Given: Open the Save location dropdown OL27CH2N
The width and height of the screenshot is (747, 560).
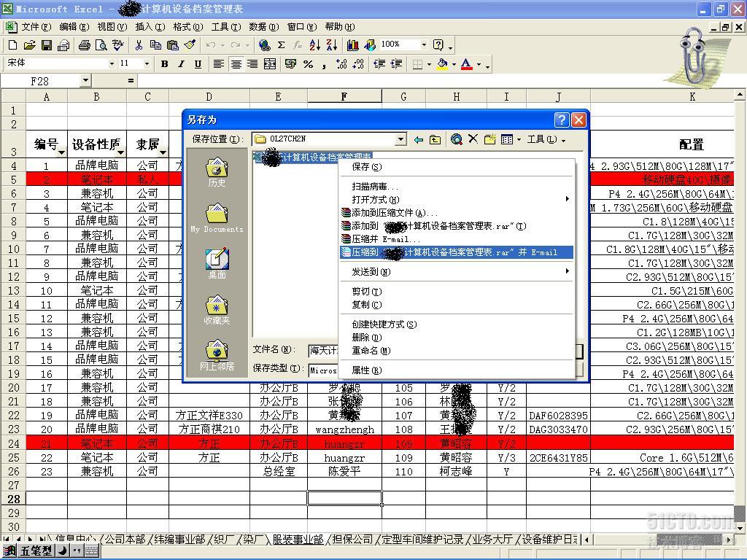Looking at the screenshot, I should coord(401,139).
